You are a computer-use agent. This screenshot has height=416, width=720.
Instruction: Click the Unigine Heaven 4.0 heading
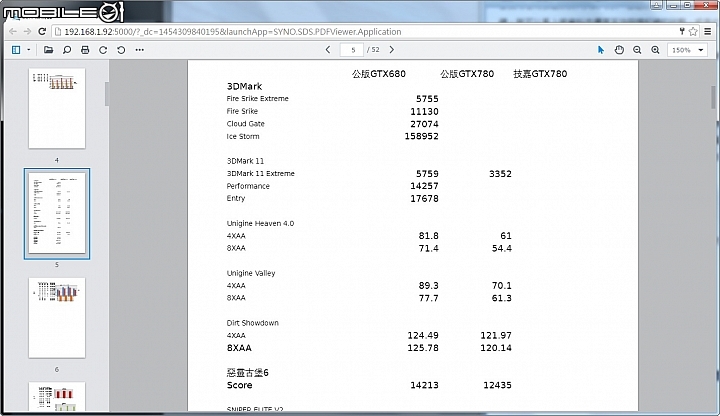(x=260, y=224)
